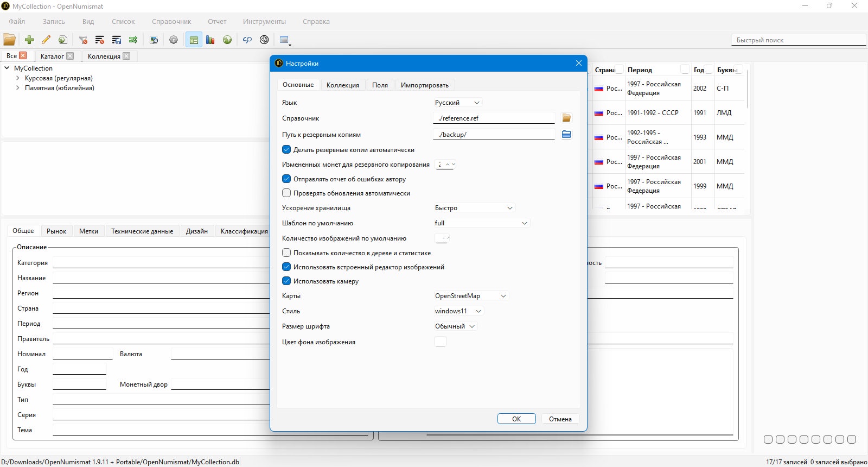
Task: Open statistics with the bar chart icon
Action: (210, 40)
